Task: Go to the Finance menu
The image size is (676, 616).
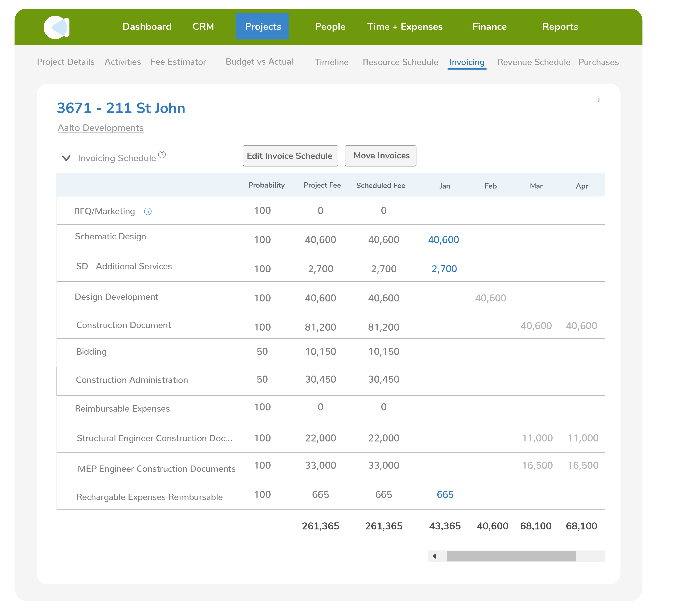Action: pos(490,27)
